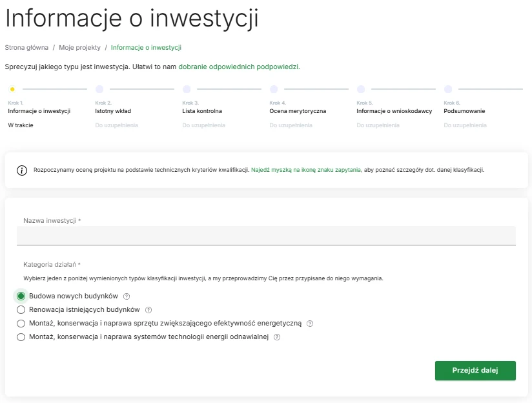The width and height of the screenshot is (532, 403).
Task: Click the info icon in the notice banner
Action: pyautogui.click(x=22, y=170)
